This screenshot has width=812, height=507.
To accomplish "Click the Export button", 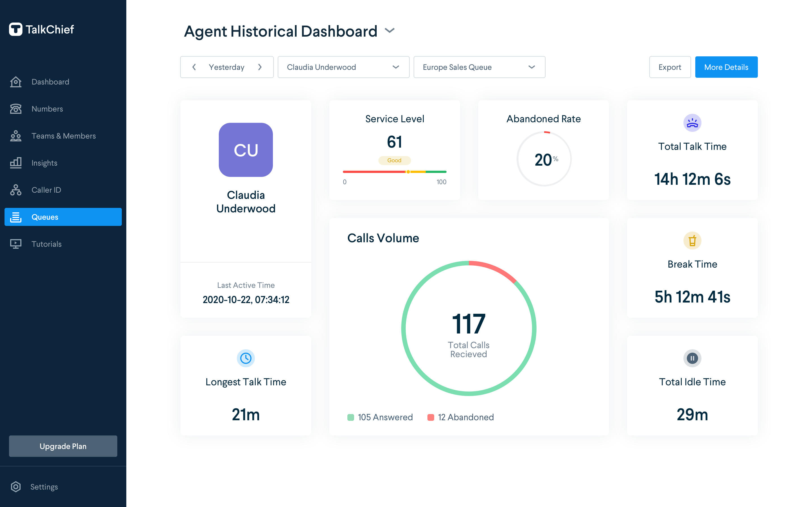I will 670,67.
